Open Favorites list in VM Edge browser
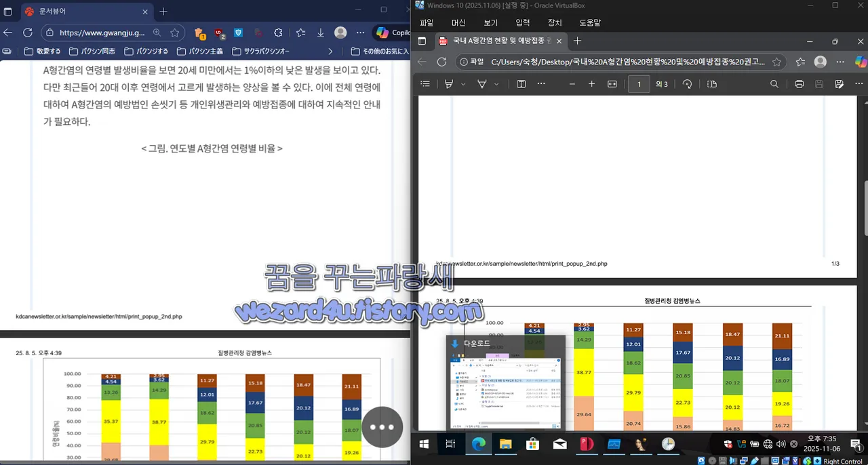Viewport: 868px width, 465px height. click(801, 62)
